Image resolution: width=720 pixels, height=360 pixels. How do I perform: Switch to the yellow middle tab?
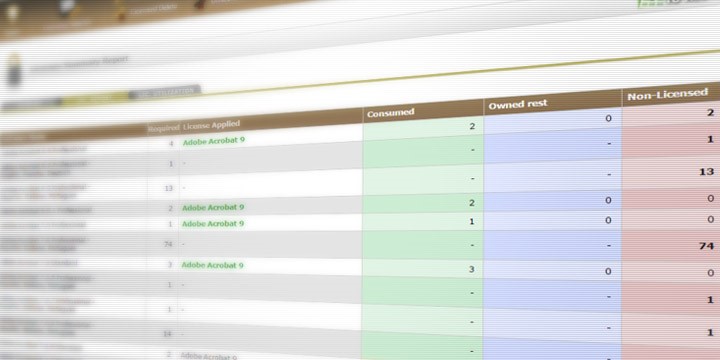click(x=95, y=98)
